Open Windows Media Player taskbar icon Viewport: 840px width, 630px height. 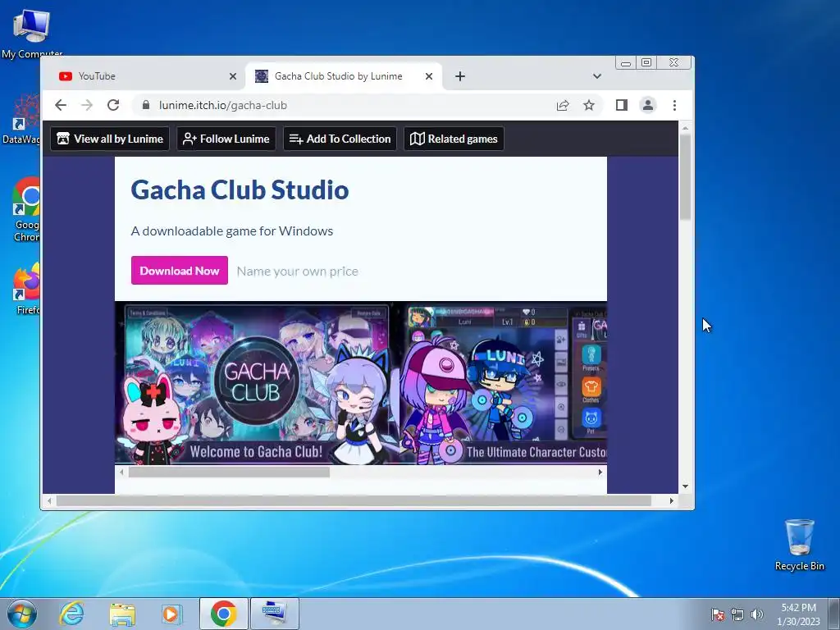[171, 614]
